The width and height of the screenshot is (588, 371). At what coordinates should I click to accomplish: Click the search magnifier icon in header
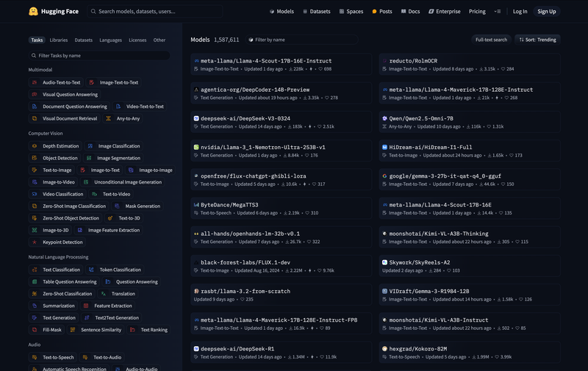[x=93, y=11]
